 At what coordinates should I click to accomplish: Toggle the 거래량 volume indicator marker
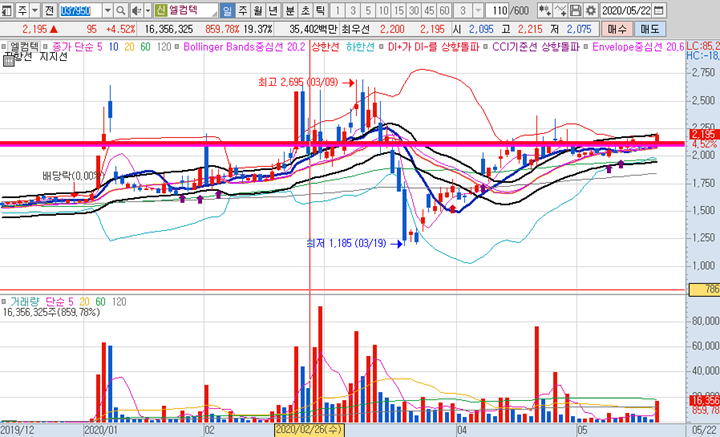pyautogui.click(x=3, y=302)
